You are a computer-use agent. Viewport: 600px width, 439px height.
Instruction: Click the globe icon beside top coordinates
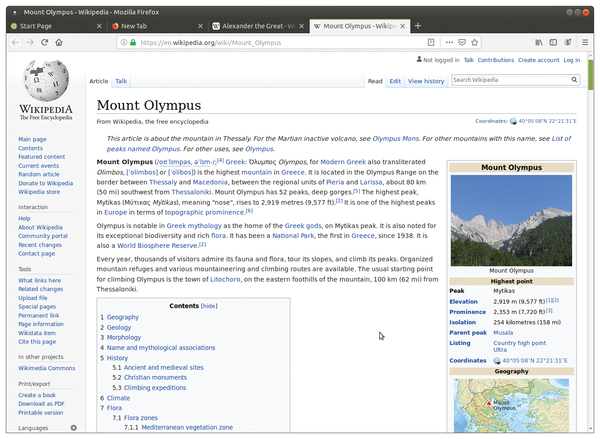point(513,121)
